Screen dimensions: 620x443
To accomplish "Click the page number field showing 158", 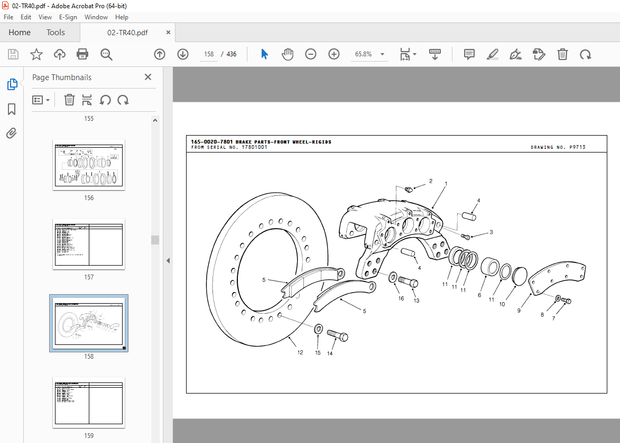I will coord(209,54).
